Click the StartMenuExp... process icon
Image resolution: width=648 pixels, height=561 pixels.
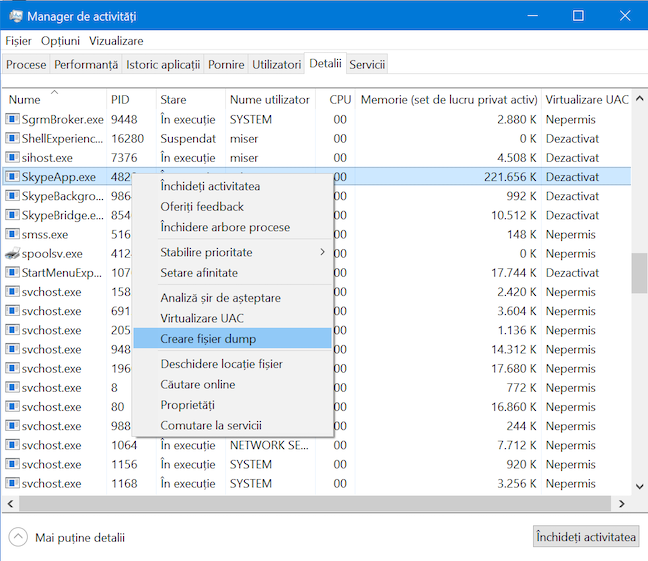[12, 272]
